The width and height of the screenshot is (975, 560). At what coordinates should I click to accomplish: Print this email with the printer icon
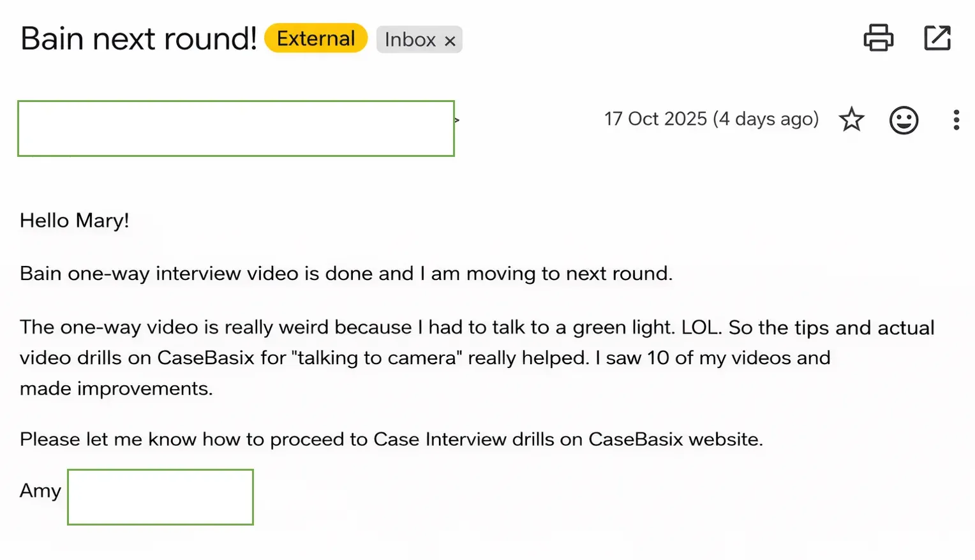878,38
